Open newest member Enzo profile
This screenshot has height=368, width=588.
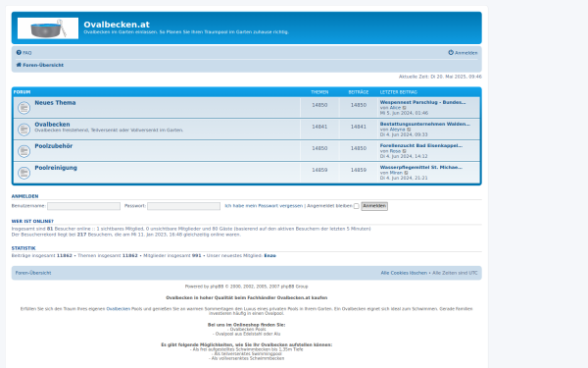click(270, 256)
